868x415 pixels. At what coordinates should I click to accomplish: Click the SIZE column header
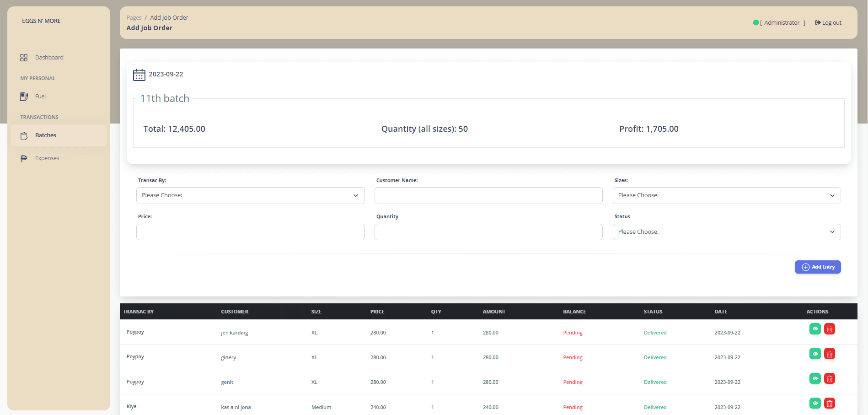[x=316, y=312]
